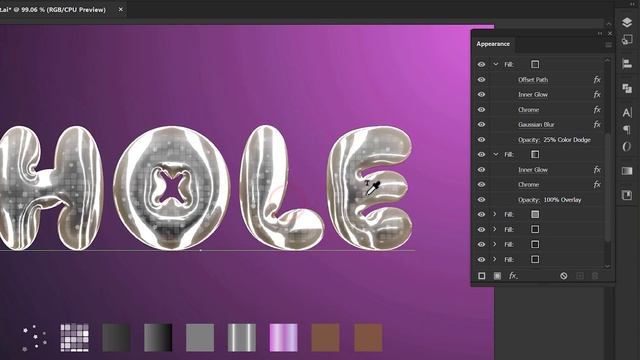Screen dimensions: 640x360
Task: Open the Add New Effect fx menu
Action: pyautogui.click(x=513, y=276)
